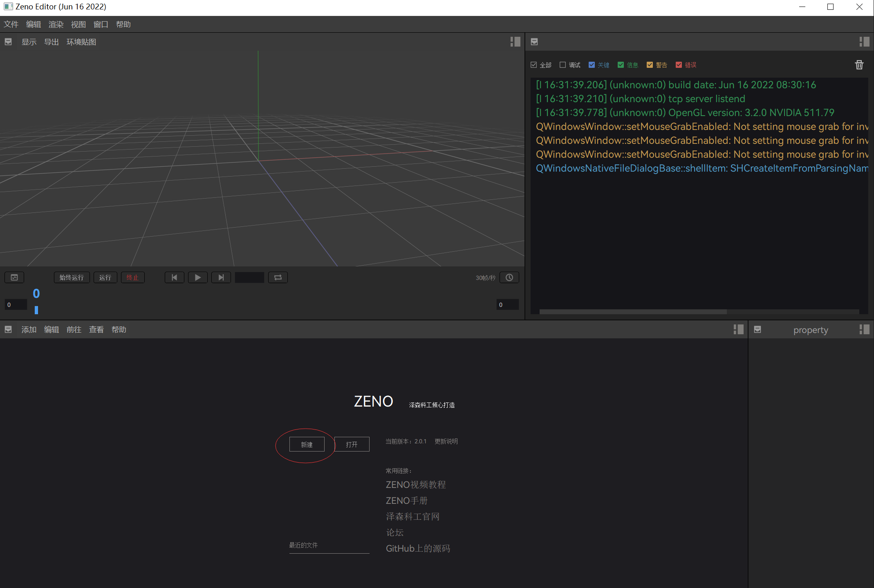The width and height of the screenshot is (874, 588).
Task: Click viewport panel split layout icon
Action: 515,42
